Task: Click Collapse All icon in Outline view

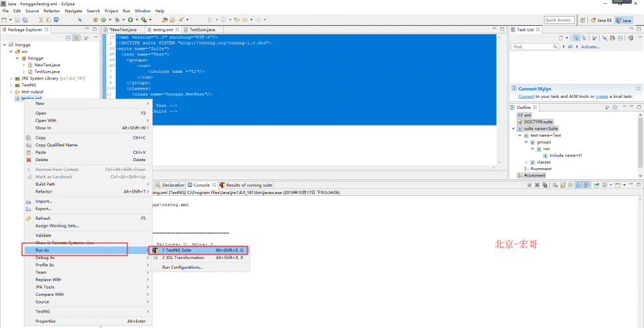Action: click(615, 107)
